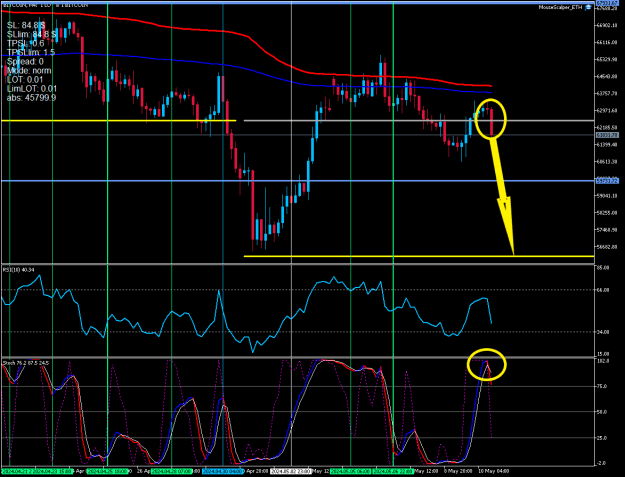This screenshot has height=477, width=625.
Task: Click the MouseScalper_ETH expert advisor hat icon
Action: click(x=588, y=8)
